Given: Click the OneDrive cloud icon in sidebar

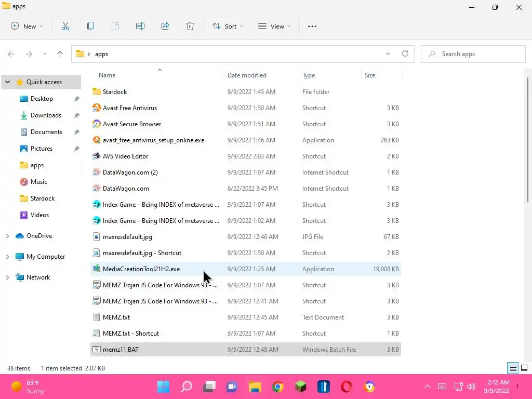Looking at the screenshot, I should (x=20, y=236).
